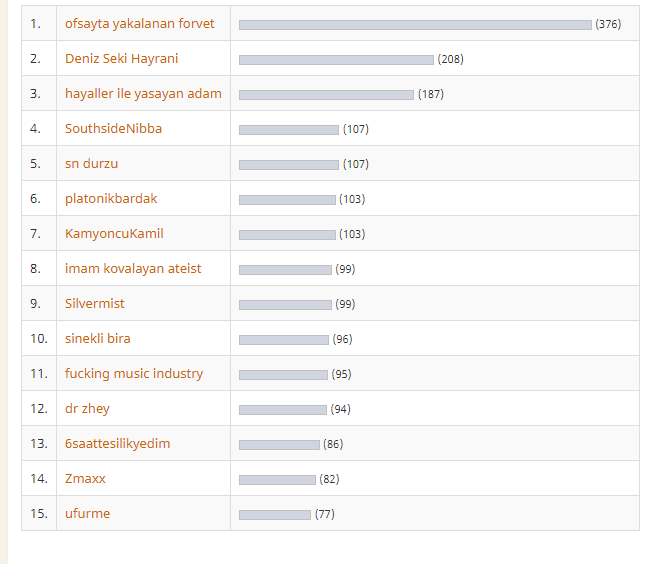
Task: Select the sn durzu user link
Action: click(91, 164)
